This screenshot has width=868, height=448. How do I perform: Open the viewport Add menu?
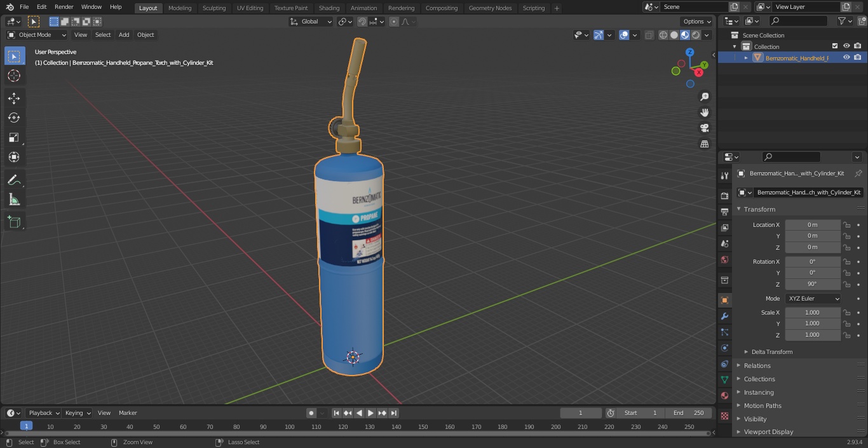[x=124, y=35]
